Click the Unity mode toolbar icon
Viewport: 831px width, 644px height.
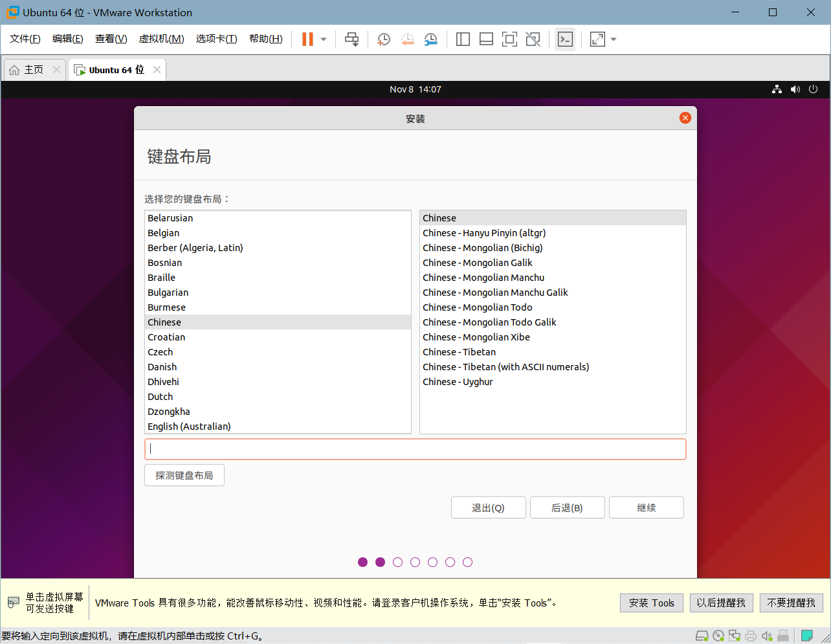533,39
